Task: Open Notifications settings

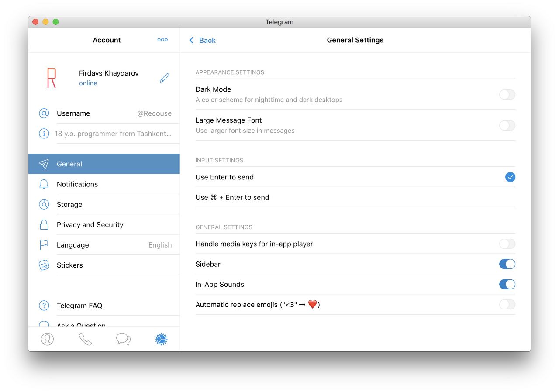Action: click(x=104, y=184)
